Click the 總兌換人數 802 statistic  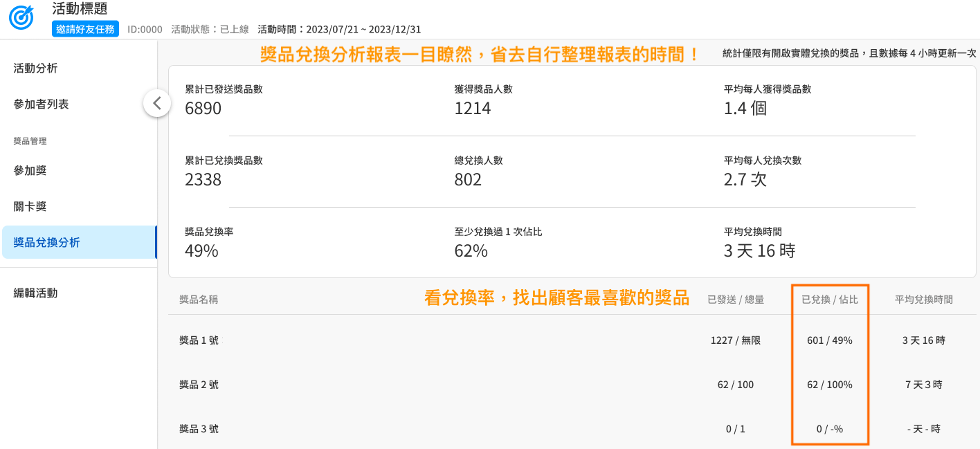[x=468, y=180]
